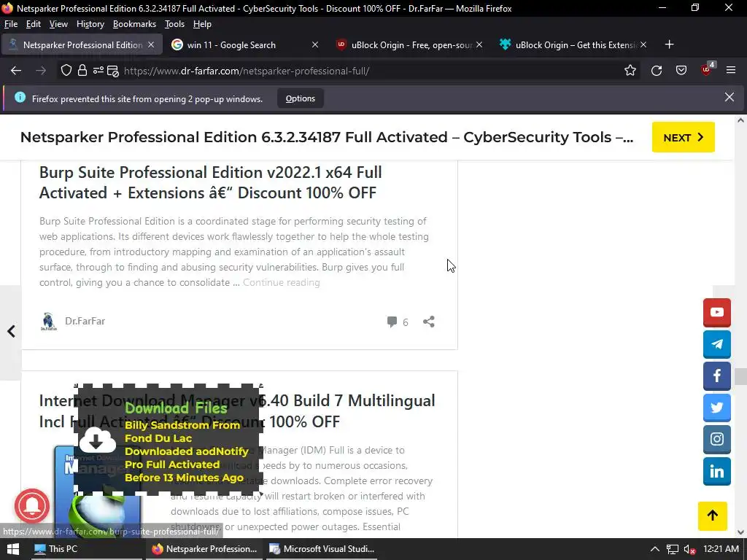Click the yellow NEXT button
Image resolution: width=747 pixels, height=560 pixels.
point(683,137)
